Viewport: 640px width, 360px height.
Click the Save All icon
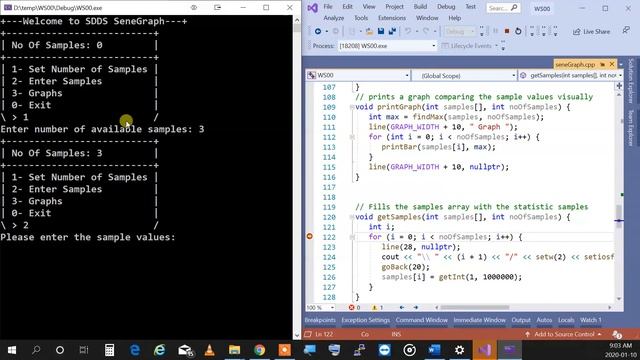[x=392, y=31]
